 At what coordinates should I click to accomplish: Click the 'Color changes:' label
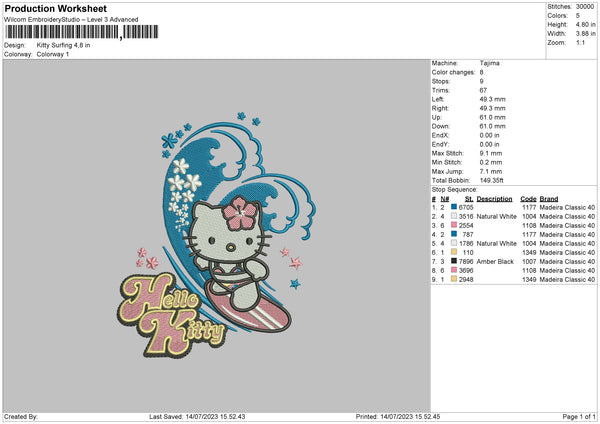tap(453, 72)
